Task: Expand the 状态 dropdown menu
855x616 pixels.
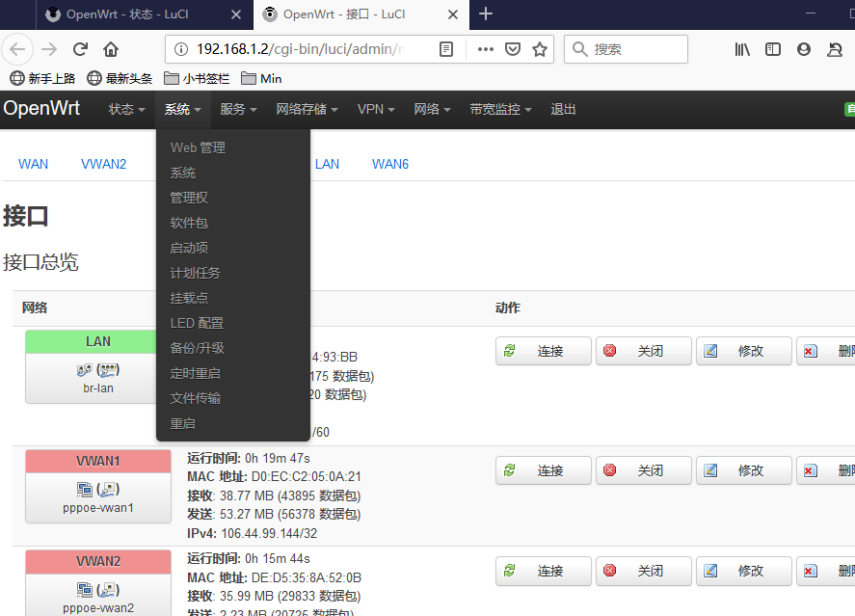Action: [126, 110]
